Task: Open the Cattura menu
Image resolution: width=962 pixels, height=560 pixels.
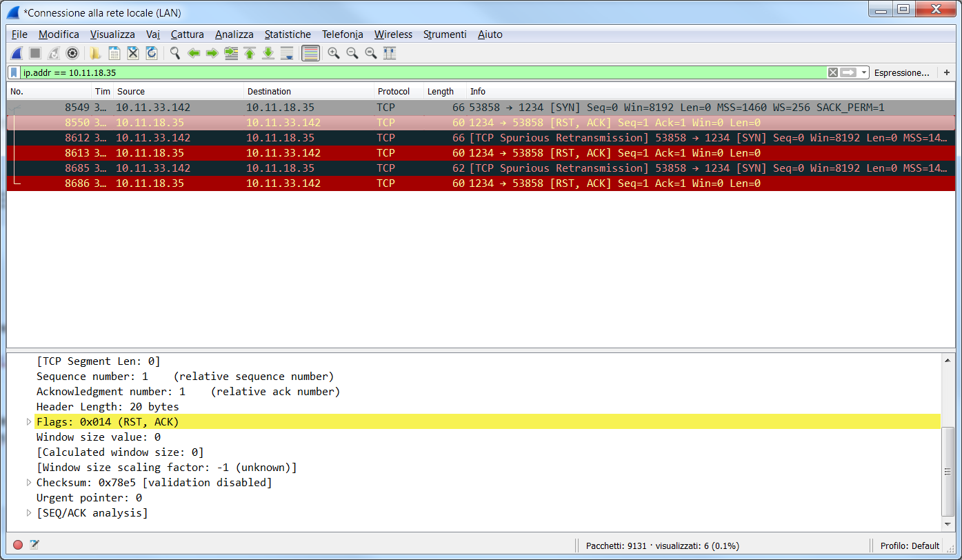Action: pyautogui.click(x=187, y=34)
